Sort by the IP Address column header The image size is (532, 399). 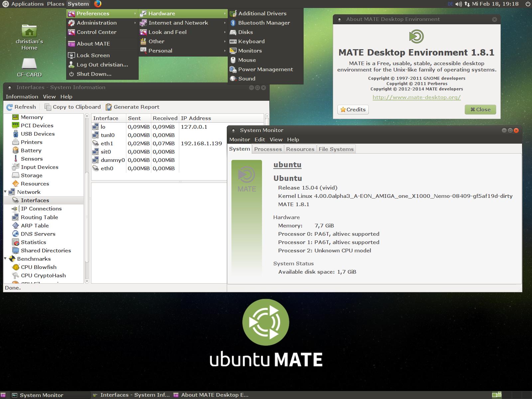tap(196, 118)
